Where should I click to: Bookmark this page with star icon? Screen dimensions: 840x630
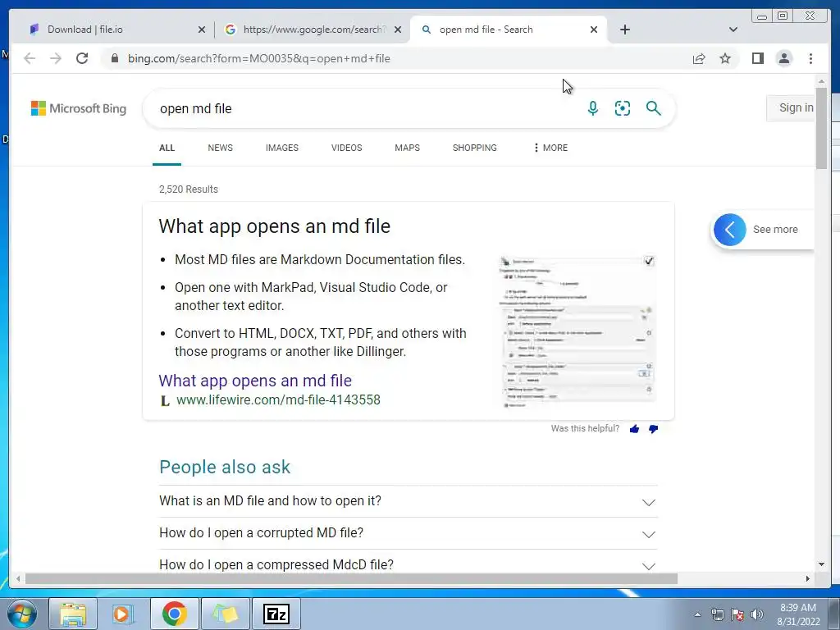(725, 58)
